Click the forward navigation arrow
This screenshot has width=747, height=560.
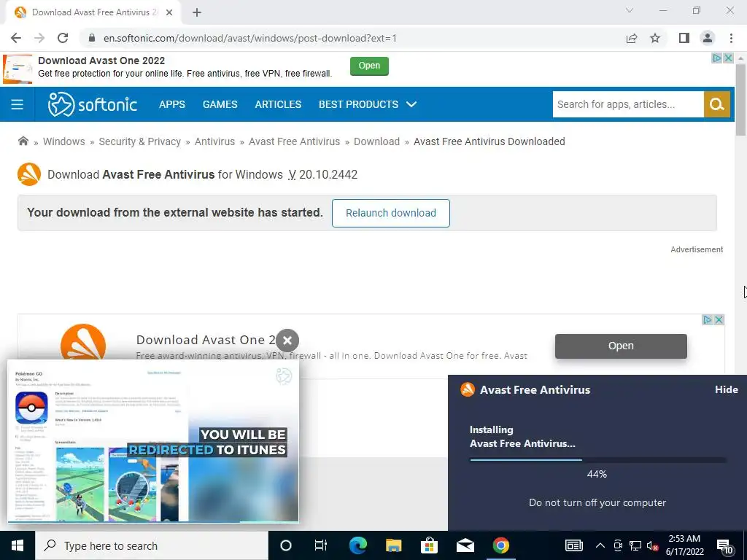[x=39, y=38]
